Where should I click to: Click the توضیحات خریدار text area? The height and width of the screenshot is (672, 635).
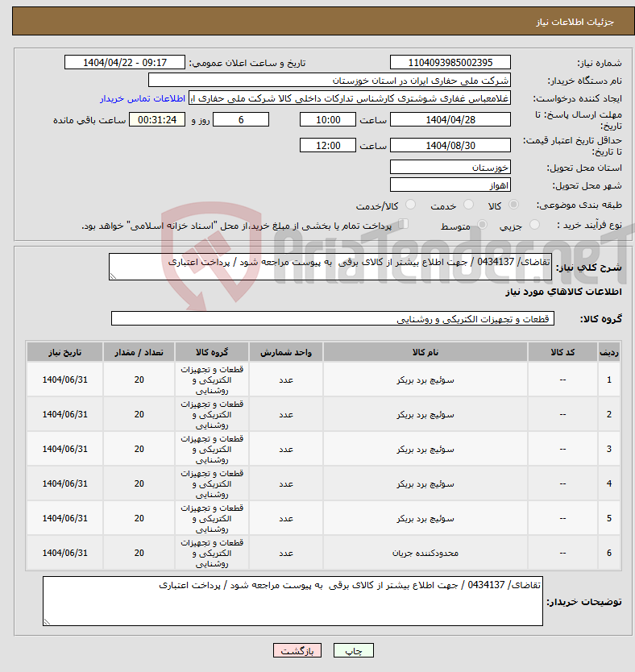[293, 601]
